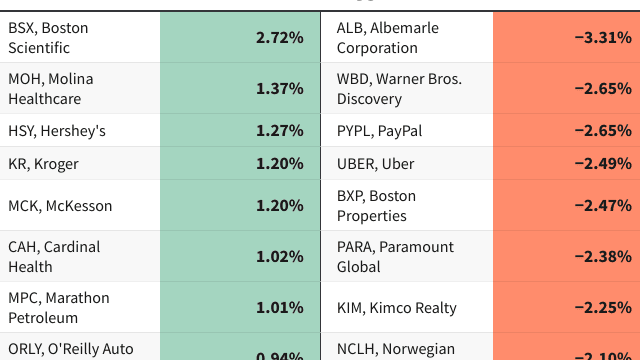
Task: Click the BSX, Boston Scientific cell
Action: pyautogui.click(x=80, y=37)
